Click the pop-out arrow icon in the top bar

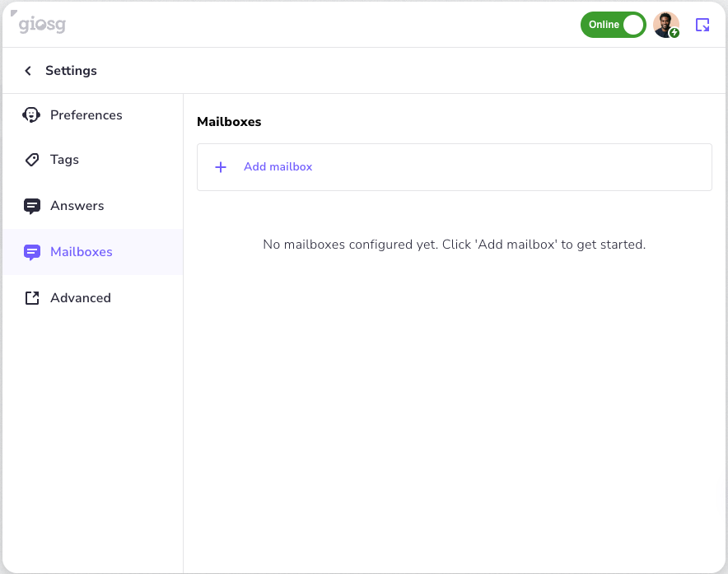(x=702, y=25)
